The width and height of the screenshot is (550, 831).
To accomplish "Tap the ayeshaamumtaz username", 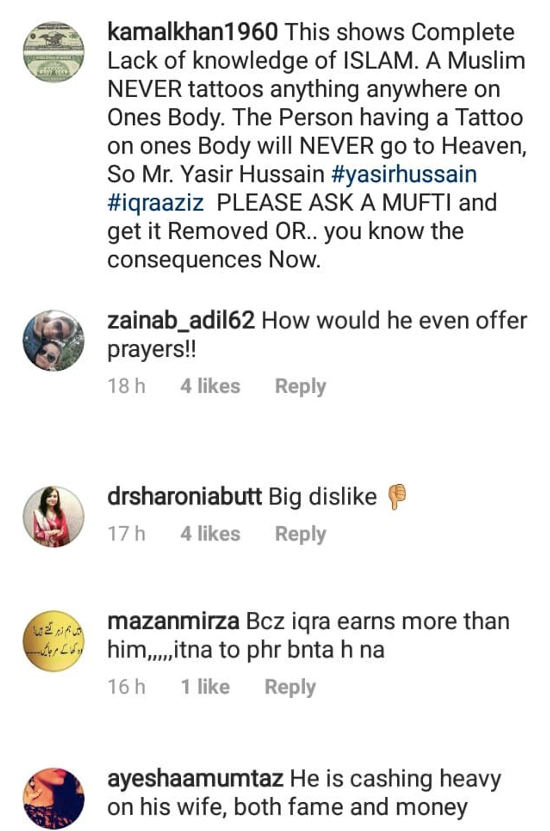I will tap(195, 779).
